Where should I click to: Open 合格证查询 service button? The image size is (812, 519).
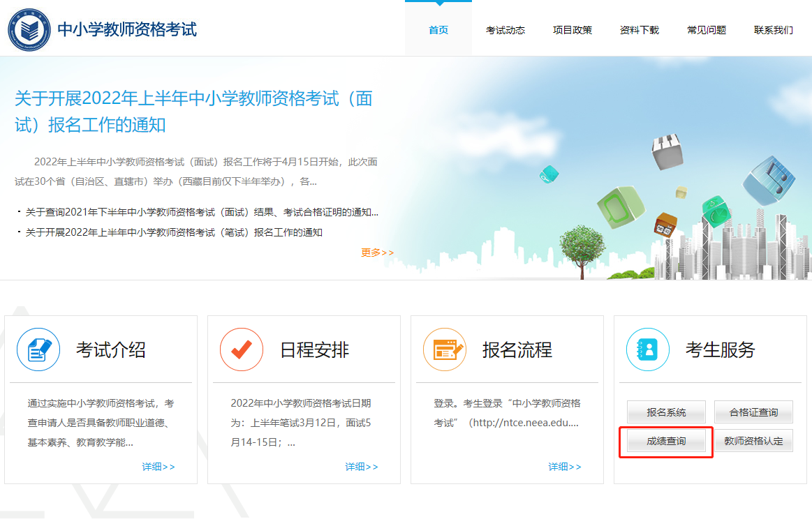click(x=753, y=412)
